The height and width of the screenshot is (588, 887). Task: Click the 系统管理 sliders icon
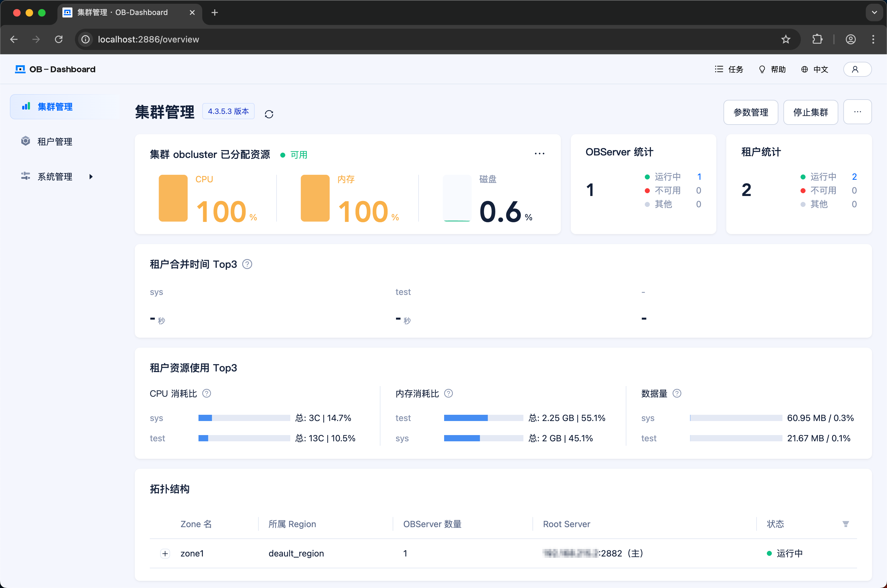tap(26, 176)
